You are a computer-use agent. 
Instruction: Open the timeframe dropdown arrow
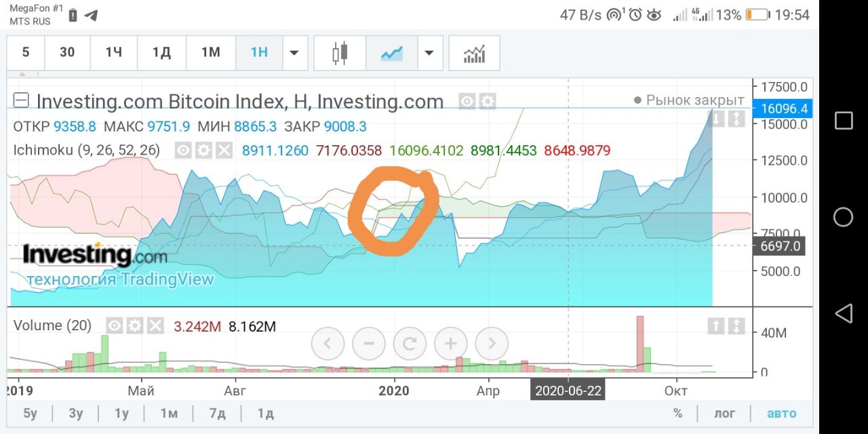pyautogui.click(x=294, y=53)
